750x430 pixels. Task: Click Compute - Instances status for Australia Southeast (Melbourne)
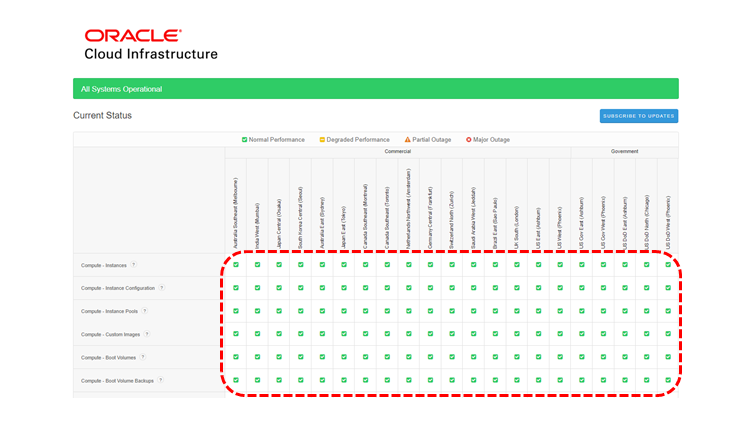coord(236,265)
